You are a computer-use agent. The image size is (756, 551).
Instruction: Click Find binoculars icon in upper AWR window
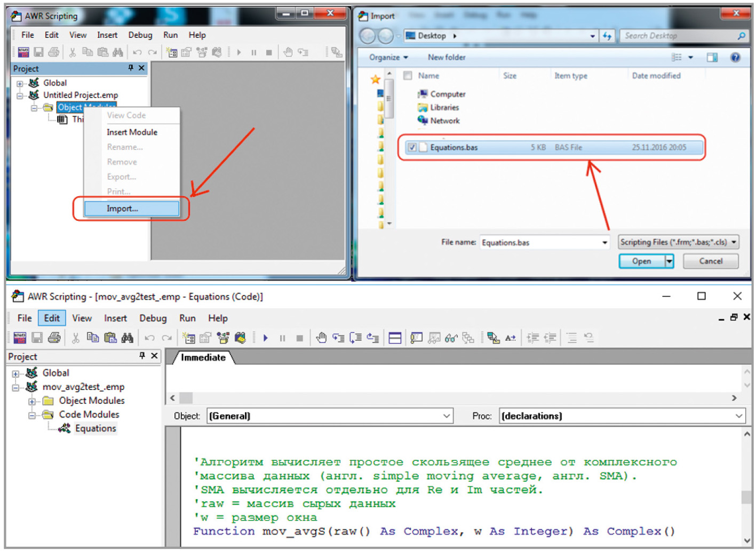pyautogui.click(x=118, y=52)
